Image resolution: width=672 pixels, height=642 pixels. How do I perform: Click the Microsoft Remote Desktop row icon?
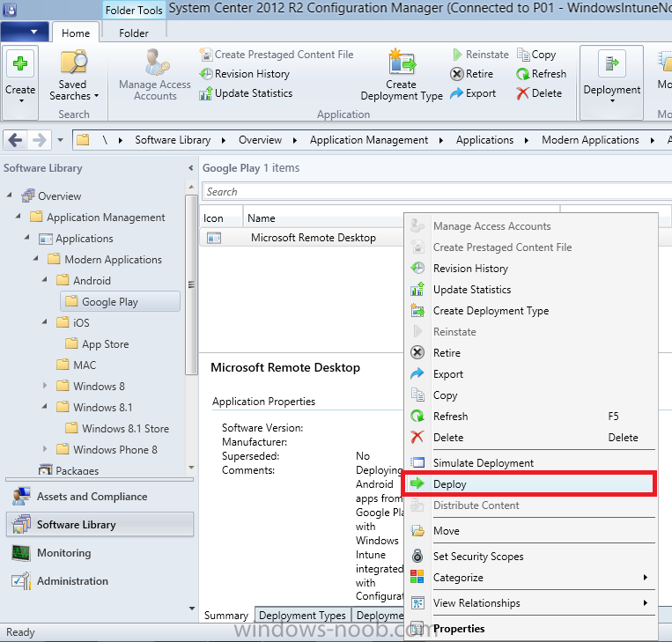pos(214,238)
